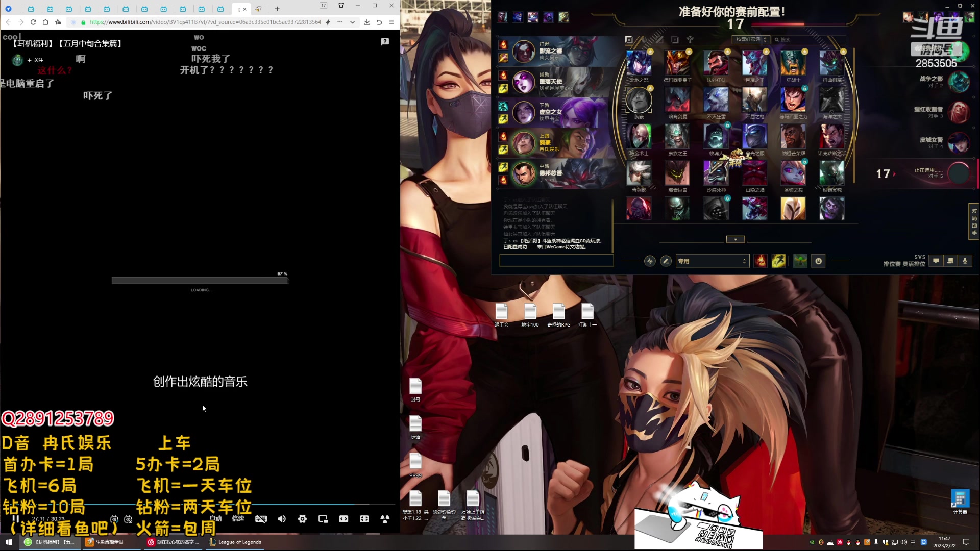Go to browser home page
The width and height of the screenshot is (980, 551).
point(45,22)
